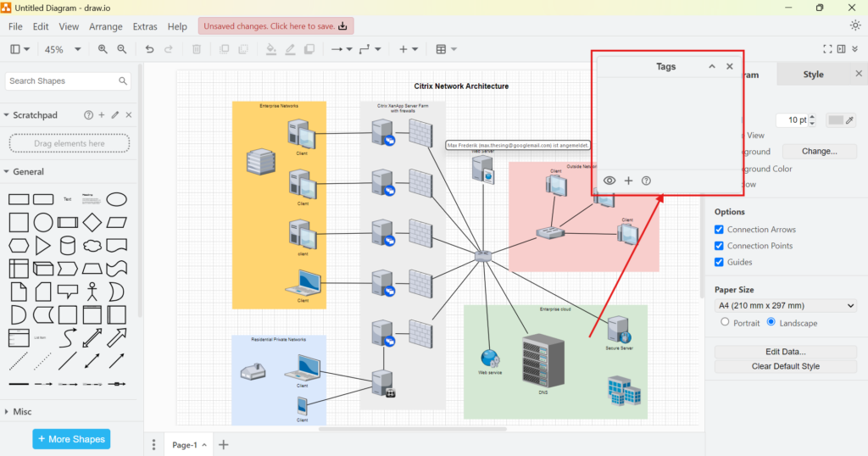Open the Help menu
The width and height of the screenshot is (868, 456).
(177, 26)
